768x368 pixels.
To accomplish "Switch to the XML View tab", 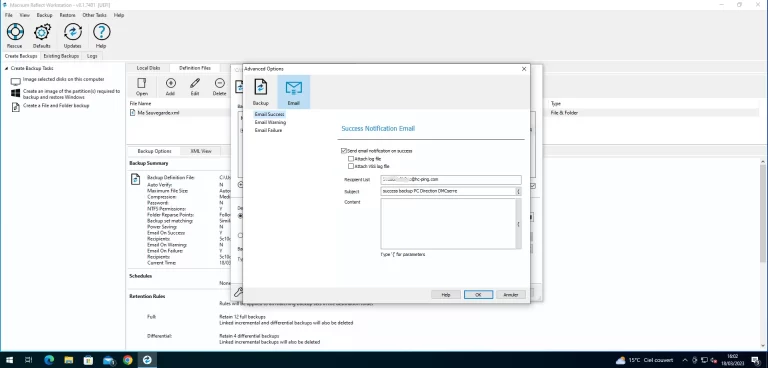I will (201, 151).
